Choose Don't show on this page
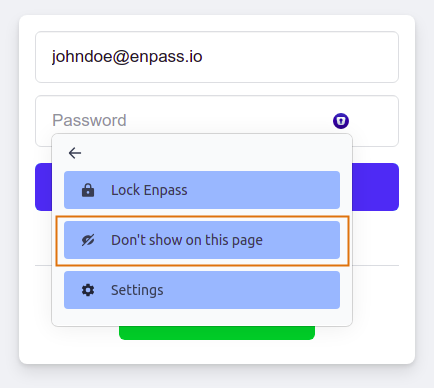This screenshot has width=434, height=388. tap(202, 240)
